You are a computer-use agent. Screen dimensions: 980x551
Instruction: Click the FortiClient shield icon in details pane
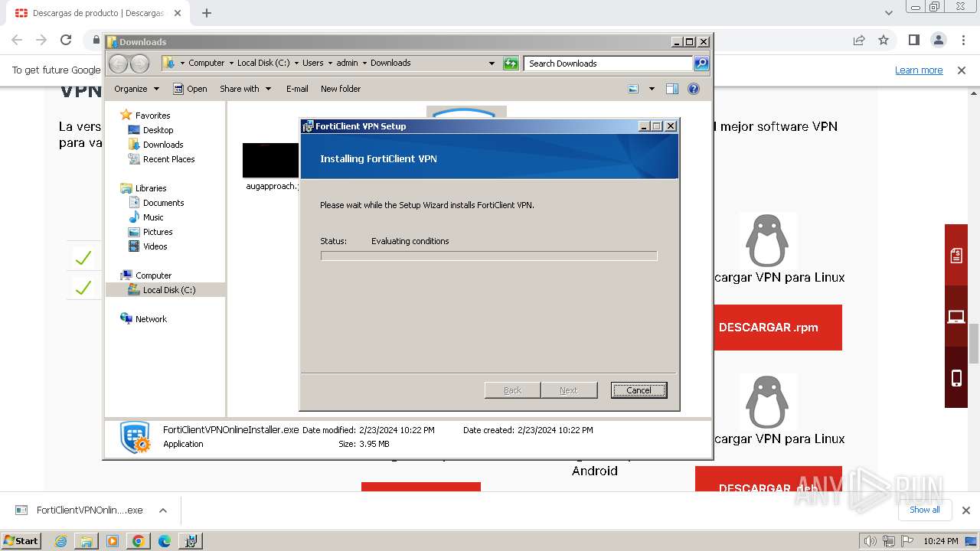[136, 437]
